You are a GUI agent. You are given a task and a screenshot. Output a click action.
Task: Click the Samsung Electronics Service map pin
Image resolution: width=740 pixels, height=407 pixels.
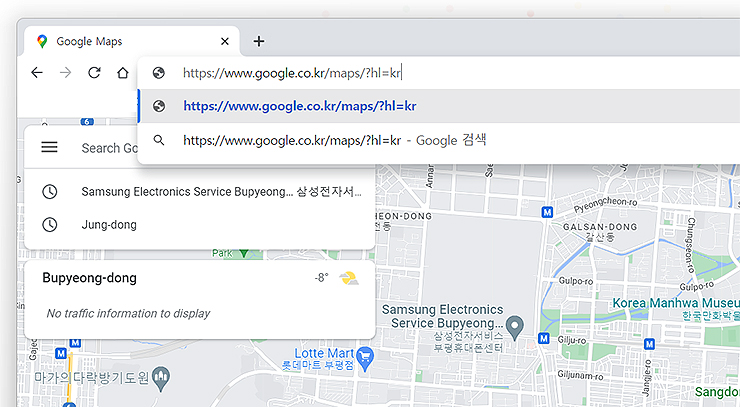click(515, 327)
